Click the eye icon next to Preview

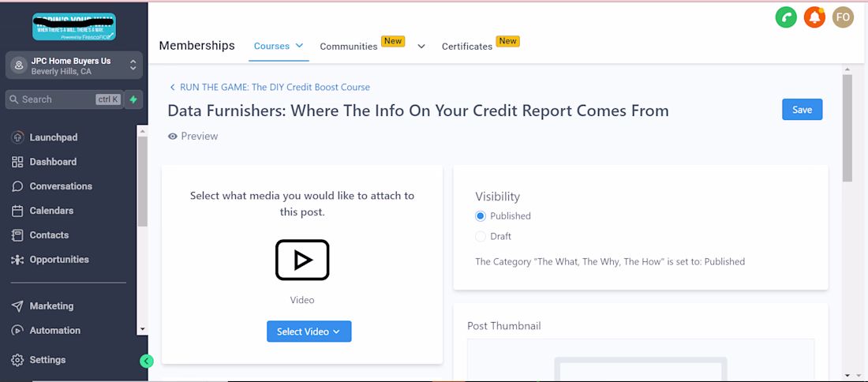(x=173, y=137)
